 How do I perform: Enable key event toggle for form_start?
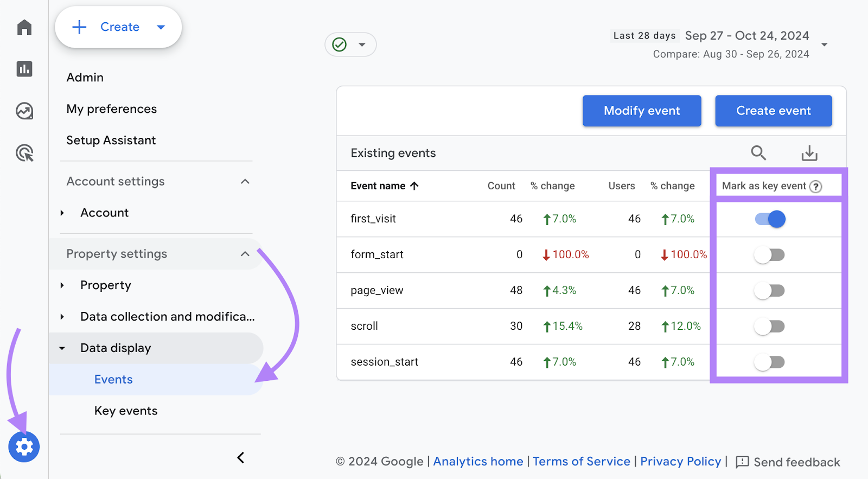point(770,255)
